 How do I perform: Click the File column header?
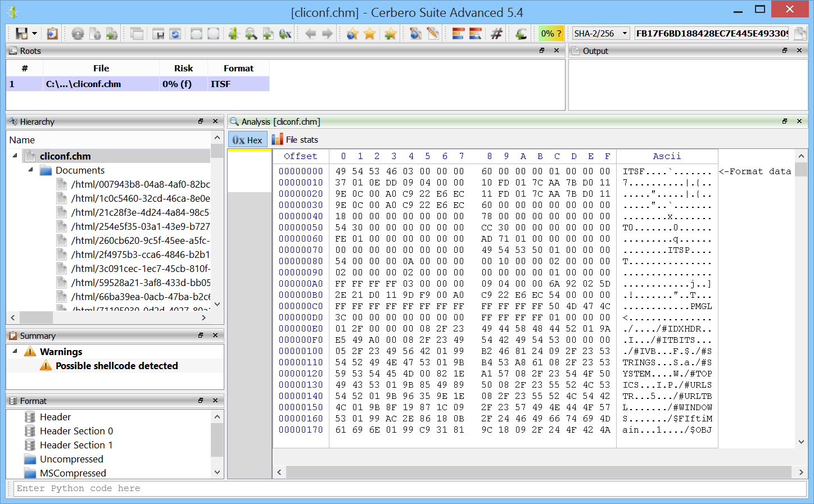pos(101,69)
